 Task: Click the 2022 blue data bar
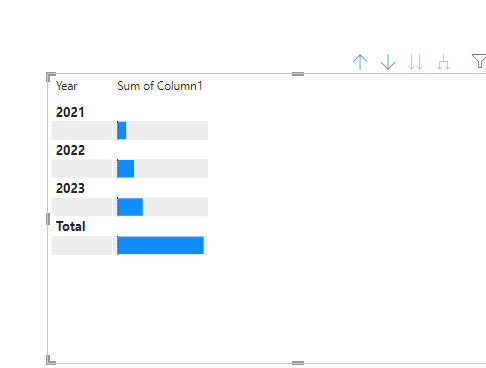126,169
